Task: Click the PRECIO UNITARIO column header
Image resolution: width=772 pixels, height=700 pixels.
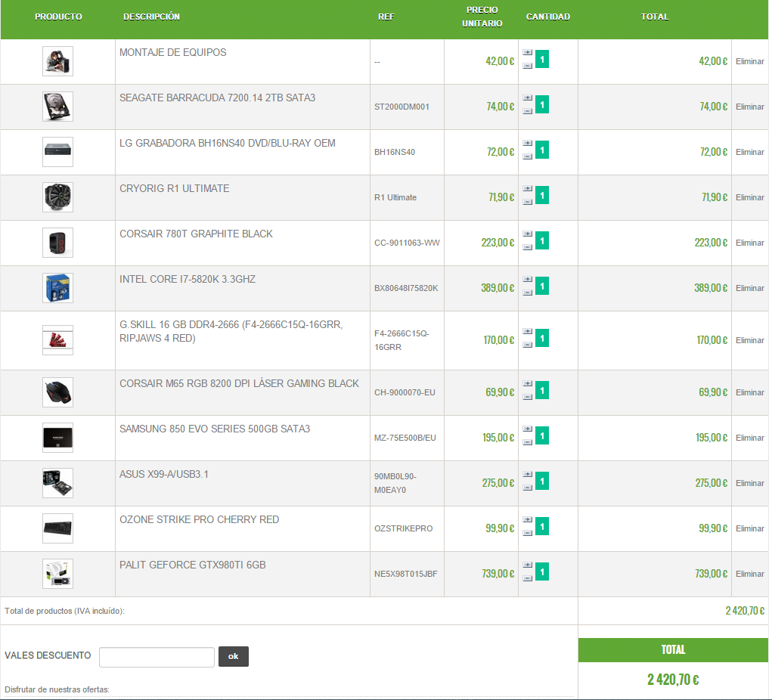Action: click(482, 17)
